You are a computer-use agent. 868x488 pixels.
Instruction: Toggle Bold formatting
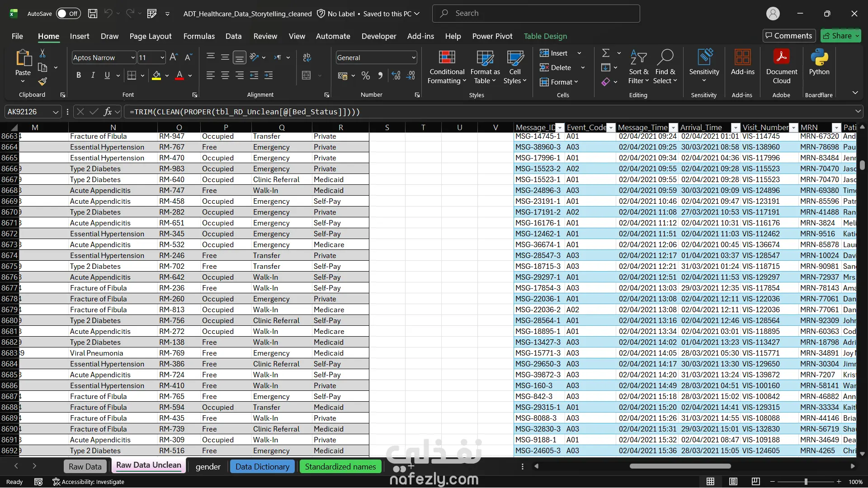(79, 75)
